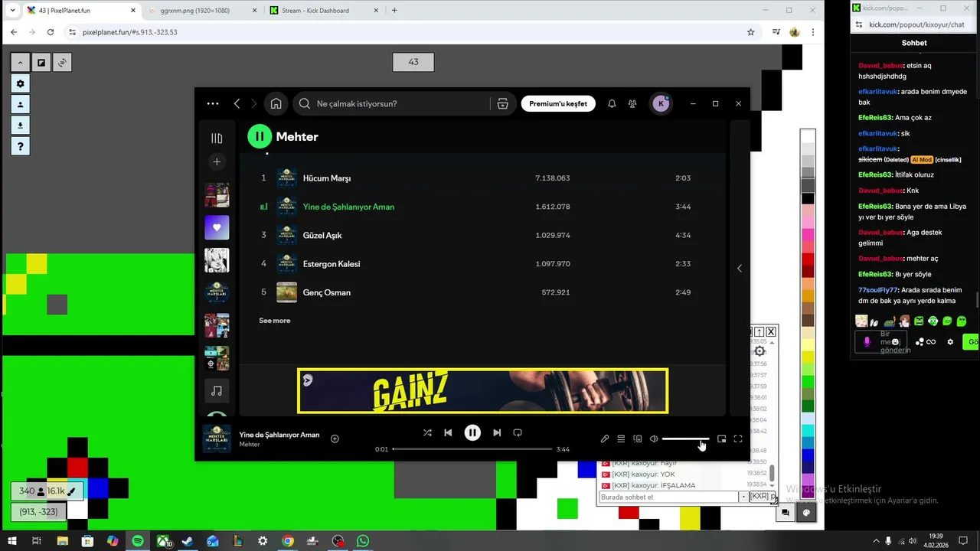Open WhatsApp from the Windows taskbar
The image size is (980, 551).
click(363, 541)
